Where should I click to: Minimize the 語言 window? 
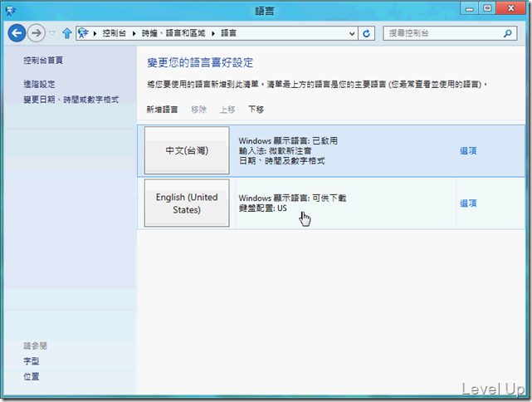point(469,8)
